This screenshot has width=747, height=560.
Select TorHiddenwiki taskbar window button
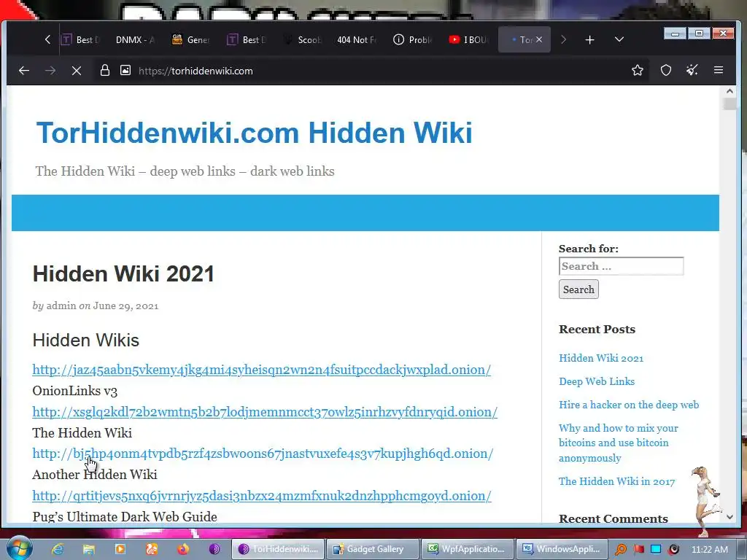[x=278, y=549]
